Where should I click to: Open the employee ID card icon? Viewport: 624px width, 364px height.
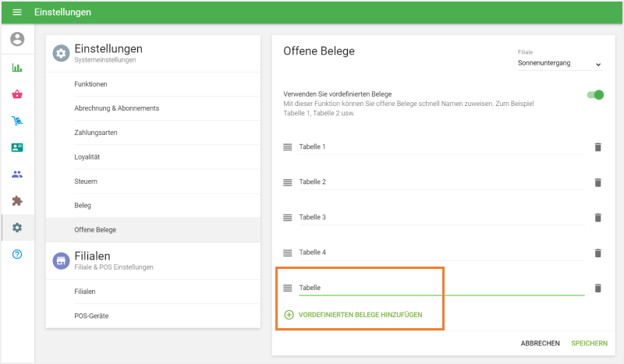pyautogui.click(x=17, y=147)
